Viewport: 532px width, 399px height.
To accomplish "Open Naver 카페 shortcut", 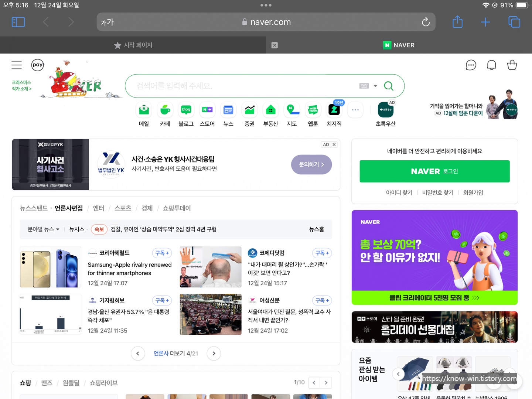I will point(165,115).
